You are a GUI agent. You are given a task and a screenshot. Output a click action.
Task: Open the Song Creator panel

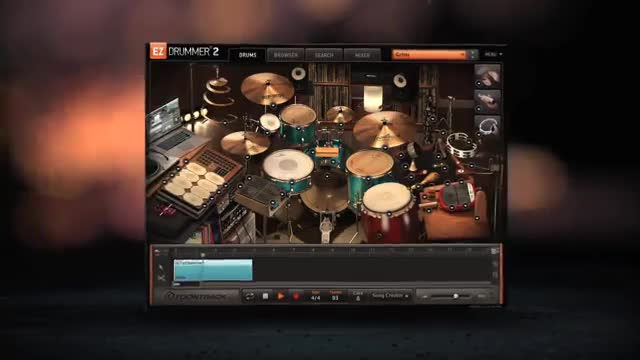[390, 296]
